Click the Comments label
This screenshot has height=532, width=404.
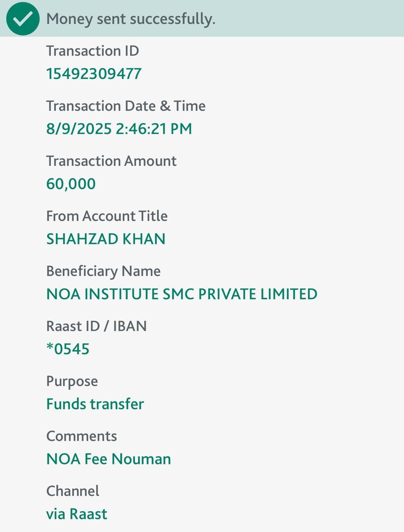pos(82,436)
